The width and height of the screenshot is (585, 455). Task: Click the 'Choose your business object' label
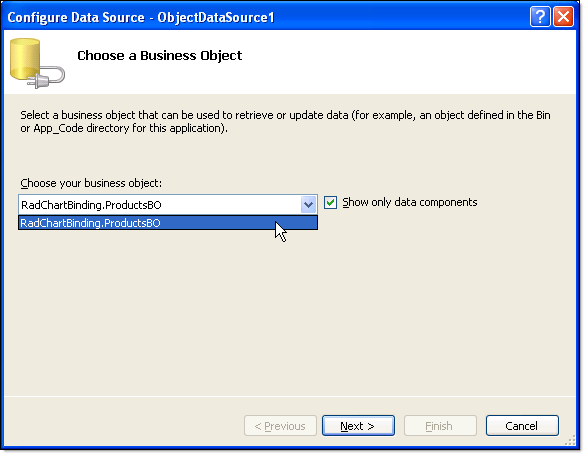click(x=91, y=183)
